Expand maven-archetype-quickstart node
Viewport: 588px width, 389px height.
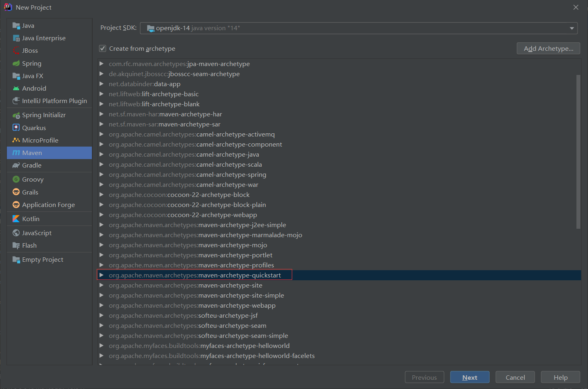102,275
